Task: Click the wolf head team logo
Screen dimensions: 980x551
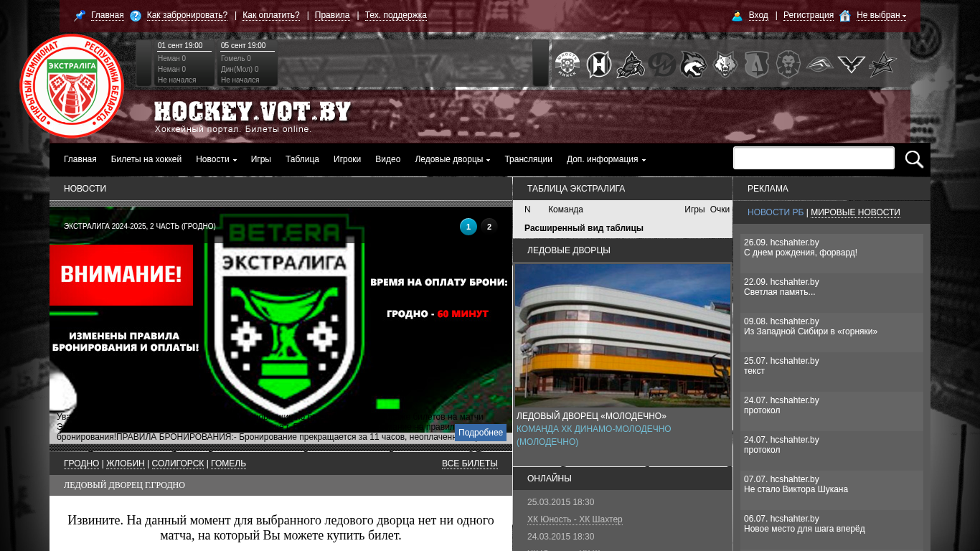Action: [x=725, y=65]
